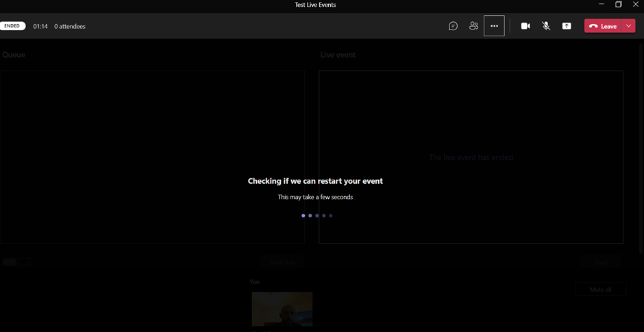The width and height of the screenshot is (644, 332).
Task: Toggle the camera icon
Action: 525,26
